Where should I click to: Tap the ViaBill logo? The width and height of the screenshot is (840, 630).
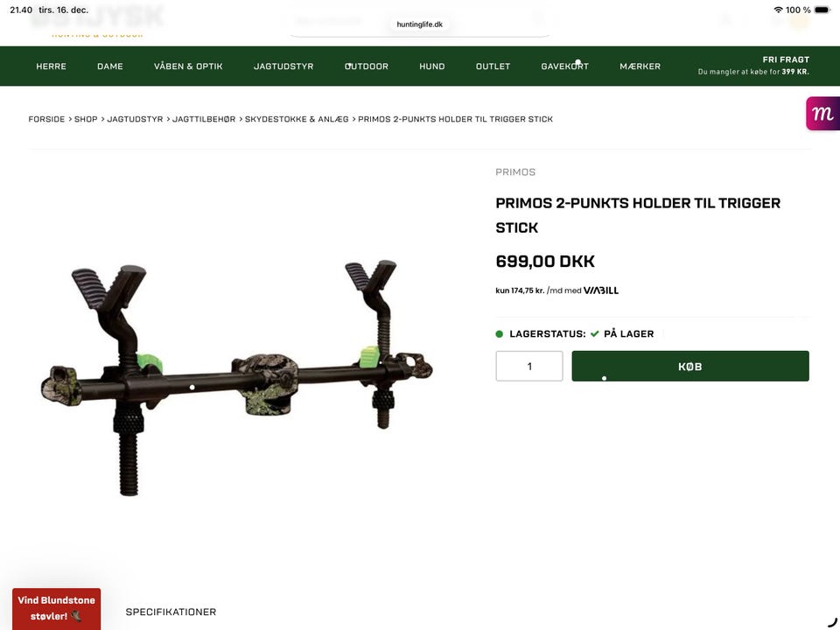coord(600,290)
